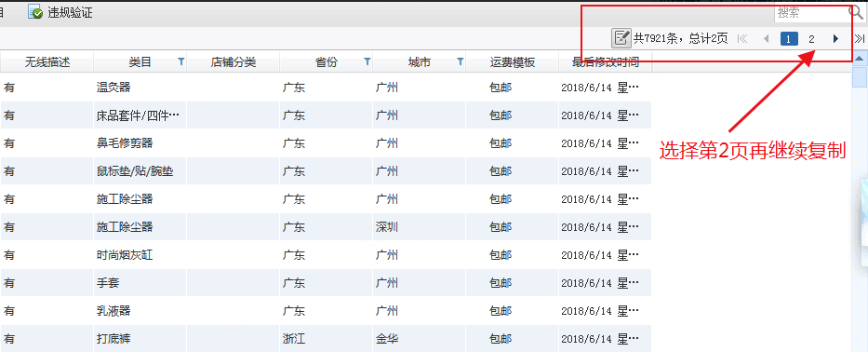868x352 pixels.
Task: Sort by 最后修改时间 column header
Action: pos(606,62)
